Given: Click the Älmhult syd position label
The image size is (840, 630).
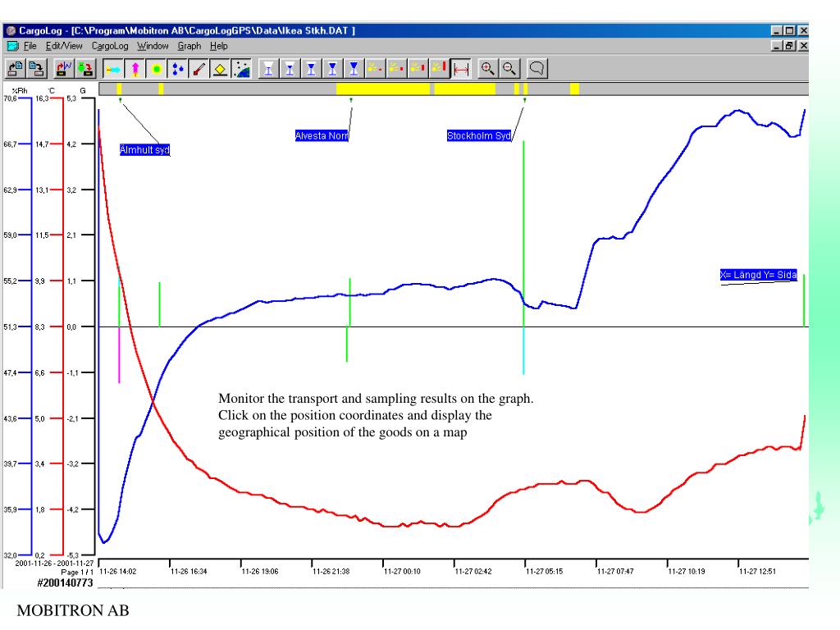Looking at the screenshot, I should click(x=144, y=150).
